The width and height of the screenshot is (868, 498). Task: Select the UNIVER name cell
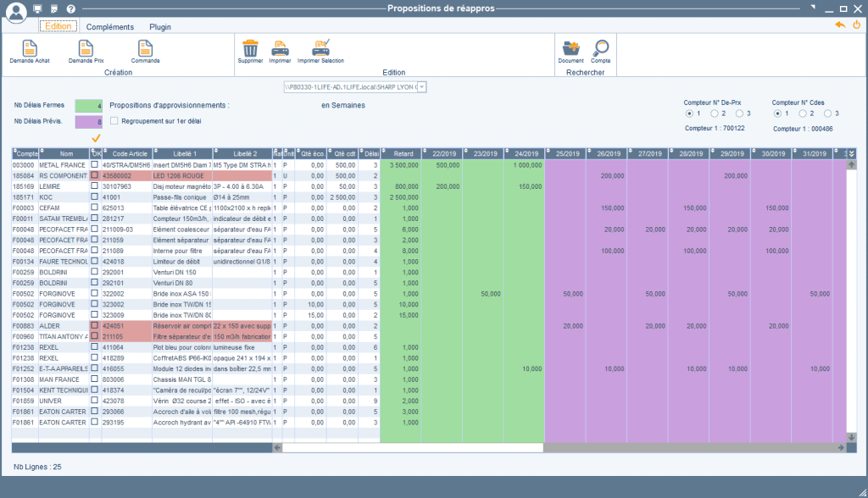(x=64, y=401)
